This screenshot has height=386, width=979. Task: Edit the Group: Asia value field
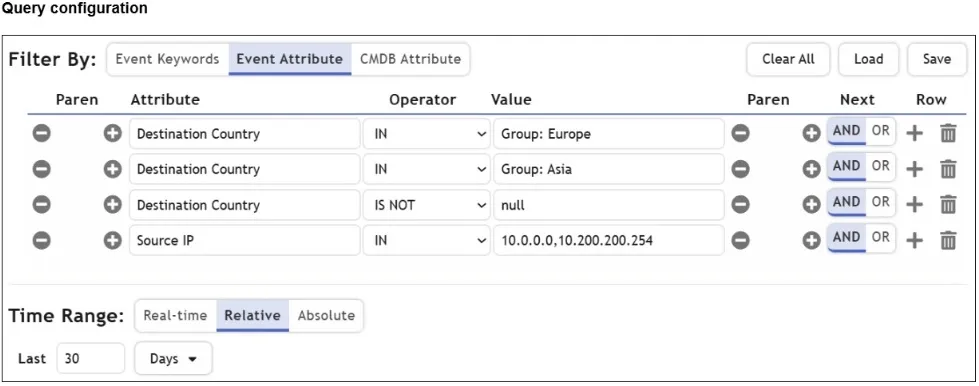point(609,169)
